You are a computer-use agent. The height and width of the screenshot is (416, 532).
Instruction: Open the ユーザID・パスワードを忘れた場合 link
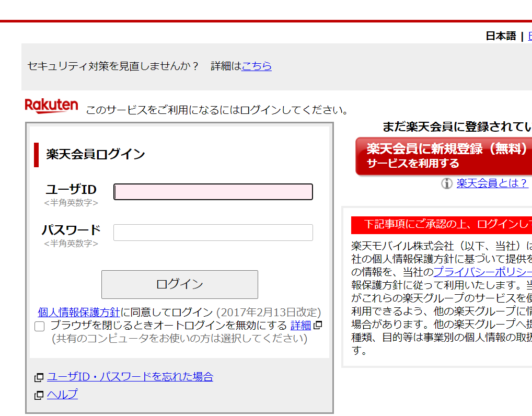(x=130, y=377)
